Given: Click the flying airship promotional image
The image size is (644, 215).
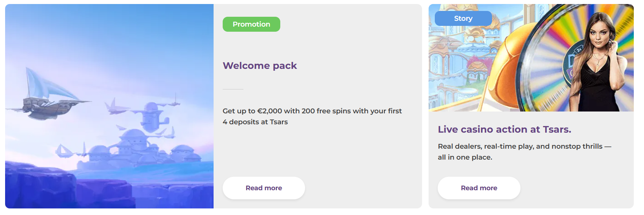Looking at the screenshot, I should tap(109, 106).
